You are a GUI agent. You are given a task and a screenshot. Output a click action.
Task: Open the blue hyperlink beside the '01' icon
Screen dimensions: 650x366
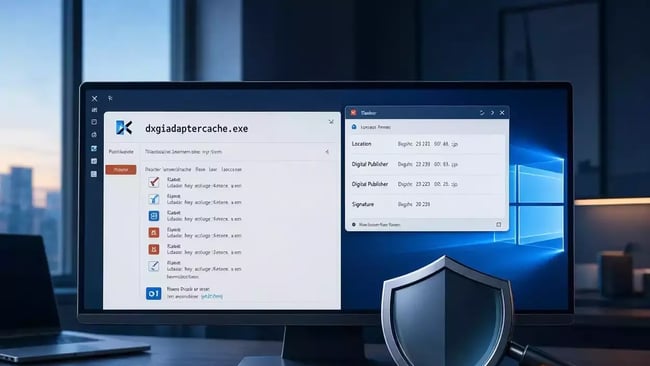(x=212, y=296)
